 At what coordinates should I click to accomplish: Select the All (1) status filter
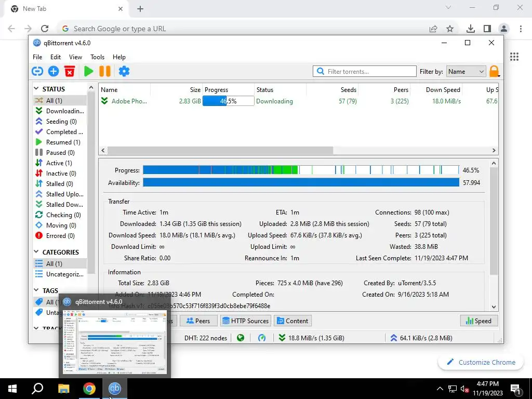point(60,100)
